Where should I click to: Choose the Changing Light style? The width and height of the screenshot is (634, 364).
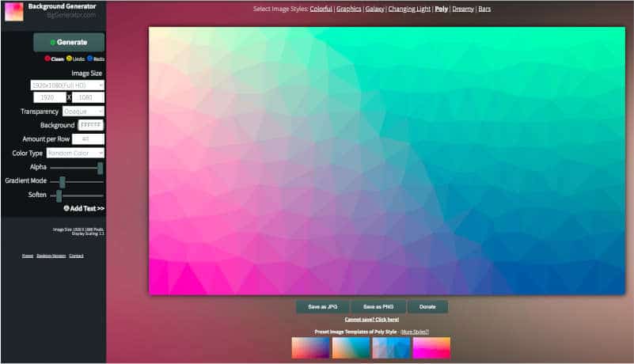click(x=409, y=9)
